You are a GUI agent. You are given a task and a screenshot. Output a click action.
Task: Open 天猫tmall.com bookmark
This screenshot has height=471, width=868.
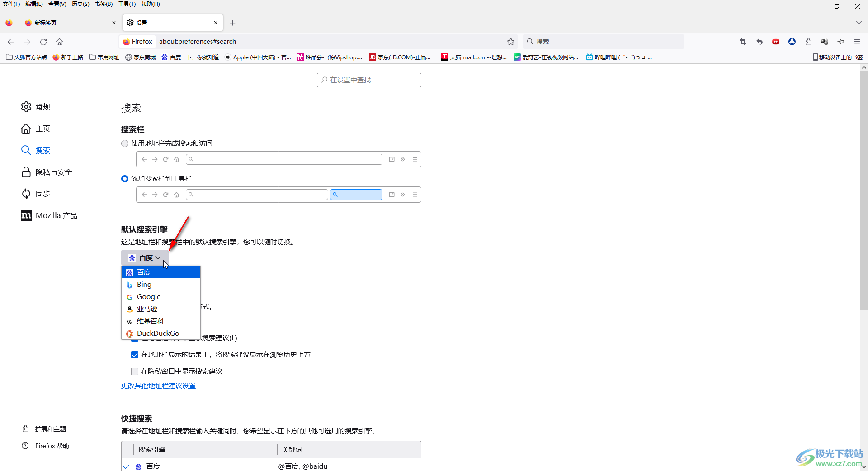tap(474, 57)
